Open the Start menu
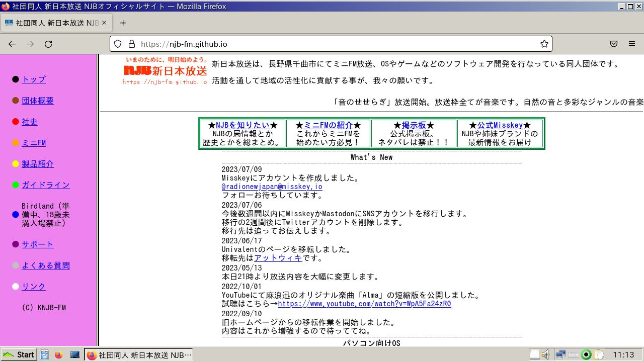 coord(19,354)
